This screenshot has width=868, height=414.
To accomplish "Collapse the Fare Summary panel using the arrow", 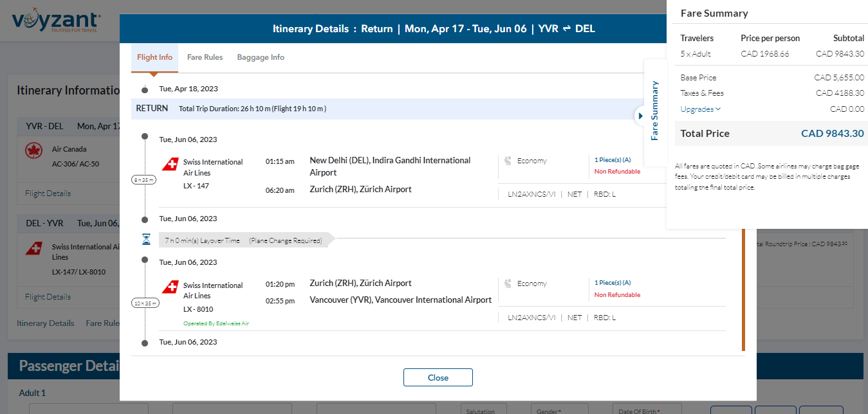I will 640,116.
